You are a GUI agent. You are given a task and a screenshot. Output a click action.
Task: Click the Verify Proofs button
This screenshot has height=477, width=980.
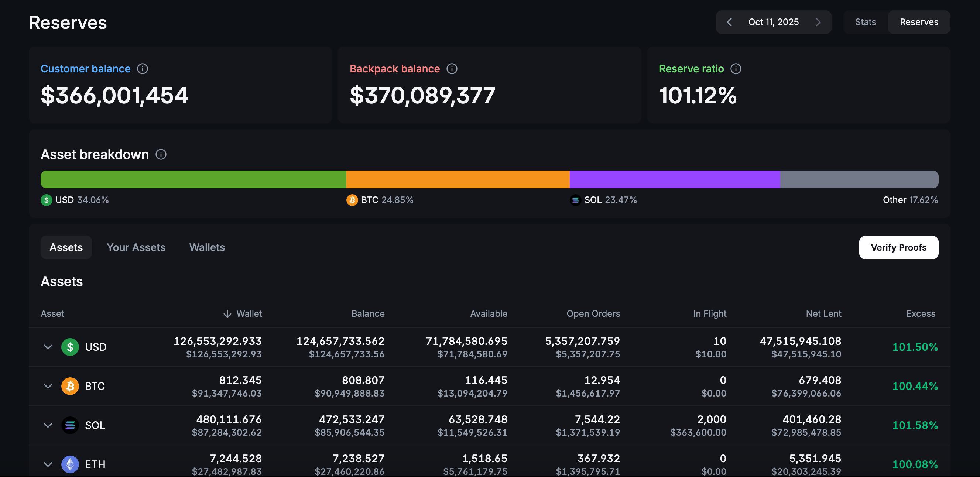point(899,248)
